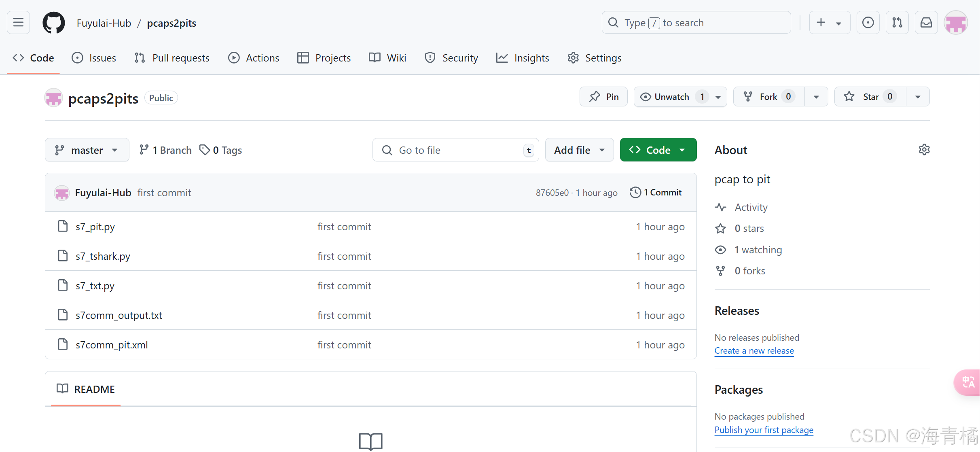Click the Go to file search field
Image resolution: width=980 pixels, height=452 pixels.
pos(455,150)
